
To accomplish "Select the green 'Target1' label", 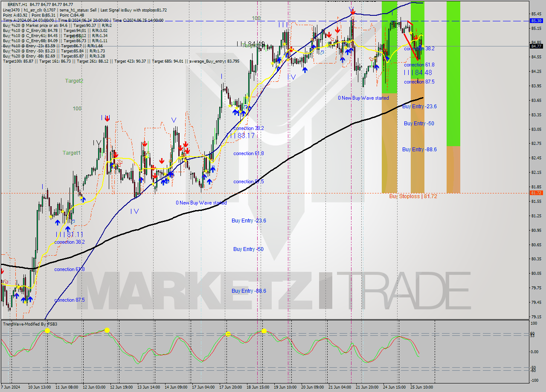I will click(x=71, y=153).
